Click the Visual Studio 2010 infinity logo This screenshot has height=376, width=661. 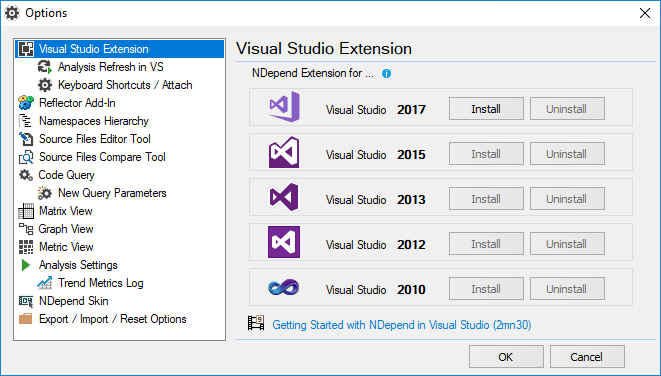(284, 287)
